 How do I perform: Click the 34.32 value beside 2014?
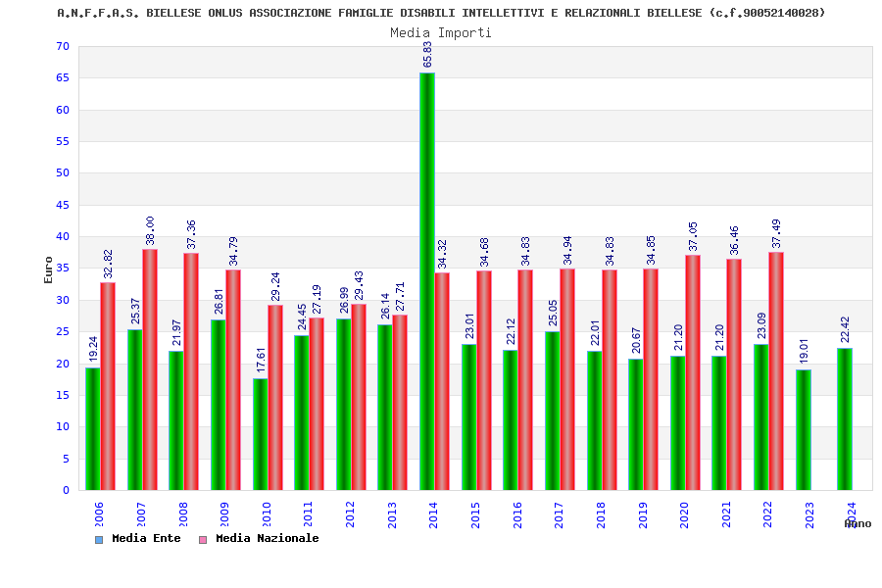coord(442,255)
